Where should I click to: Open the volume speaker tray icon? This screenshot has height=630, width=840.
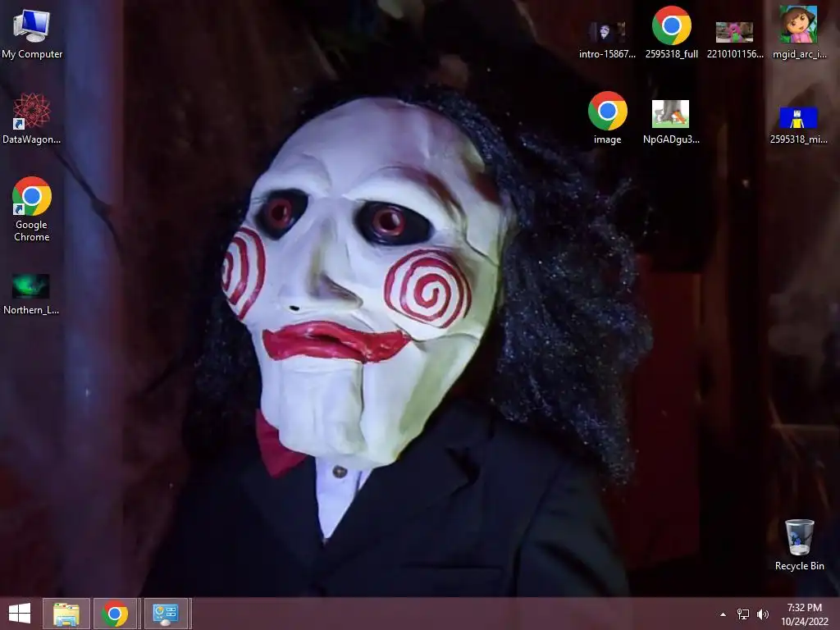point(763,614)
